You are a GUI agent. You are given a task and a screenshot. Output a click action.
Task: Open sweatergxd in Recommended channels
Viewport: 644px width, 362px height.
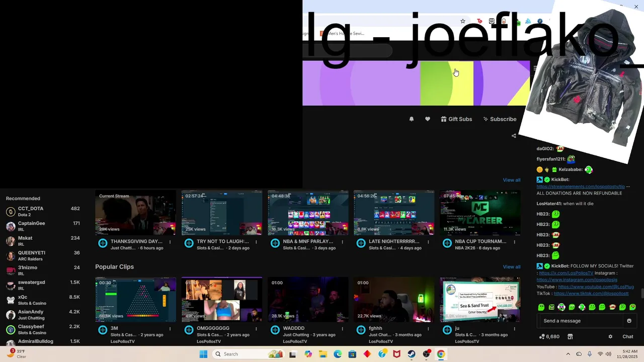43,285
